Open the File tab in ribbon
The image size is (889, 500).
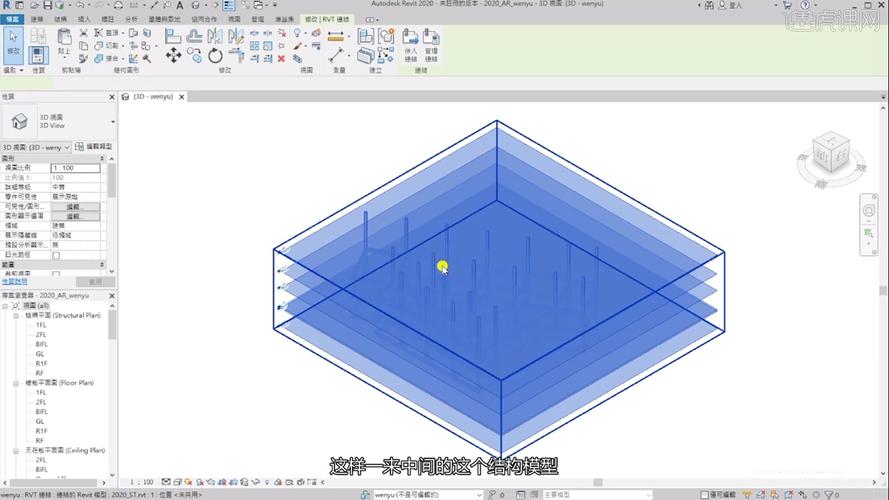pyautogui.click(x=12, y=19)
